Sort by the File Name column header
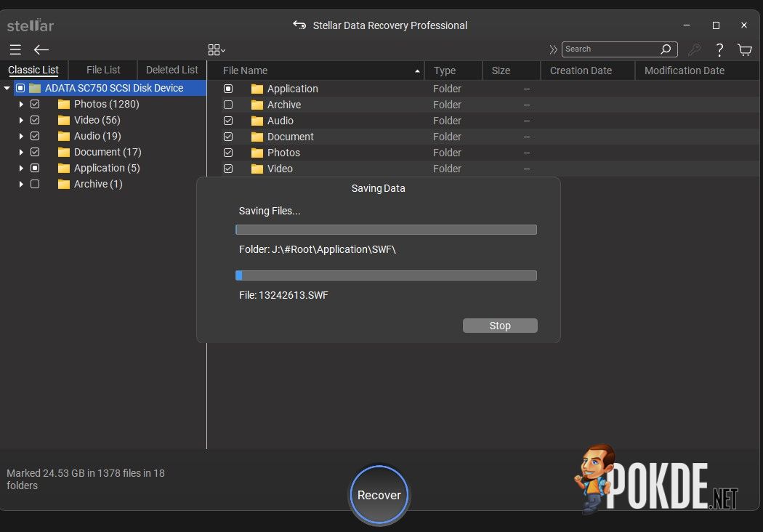Screen dimensions: 763x532 tap(316, 70)
